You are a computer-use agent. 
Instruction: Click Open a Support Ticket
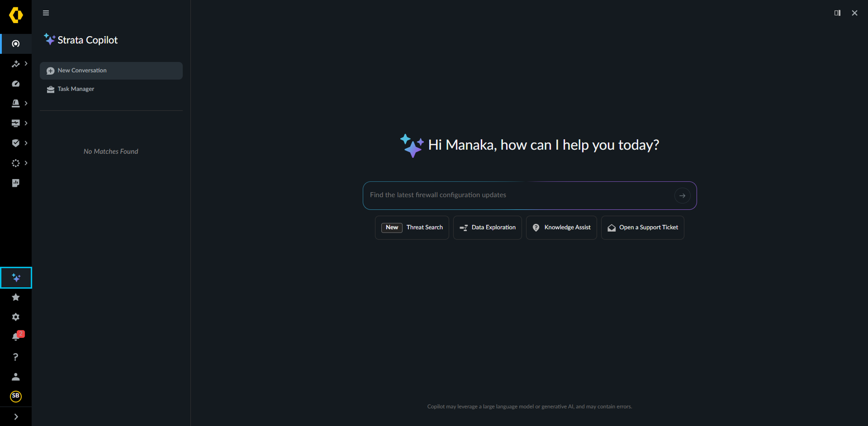coord(643,228)
